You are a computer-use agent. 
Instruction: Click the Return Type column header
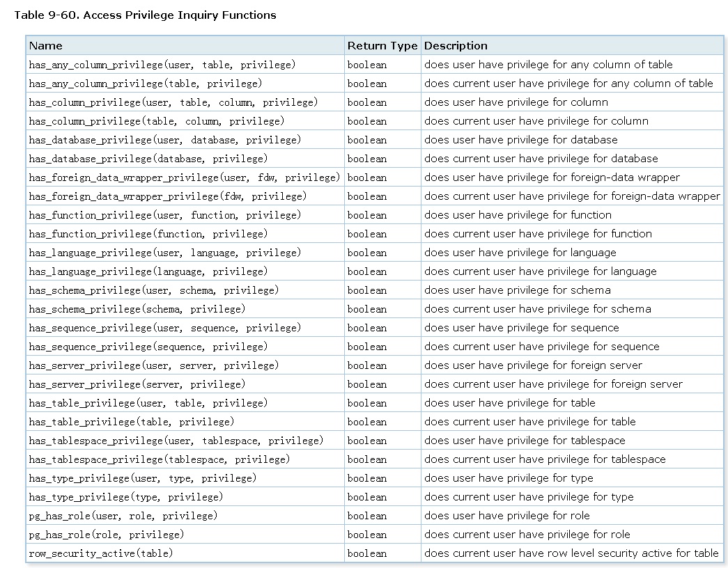click(382, 46)
